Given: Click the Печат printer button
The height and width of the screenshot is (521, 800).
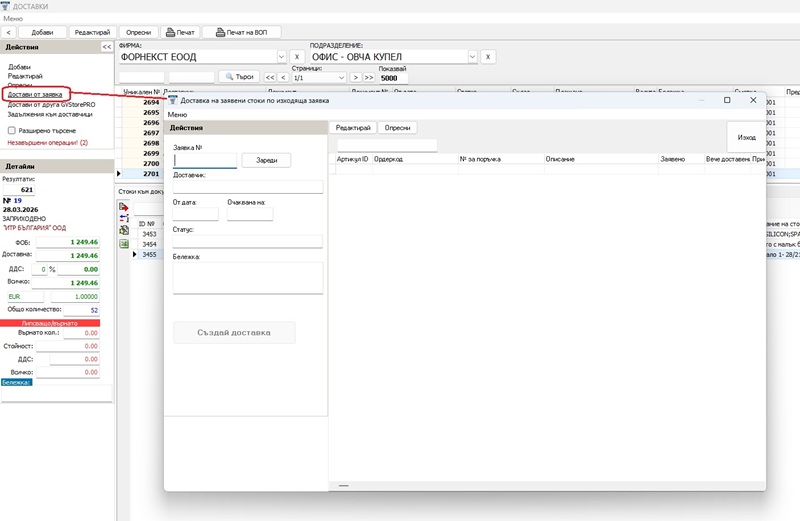Looking at the screenshot, I should [x=180, y=32].
